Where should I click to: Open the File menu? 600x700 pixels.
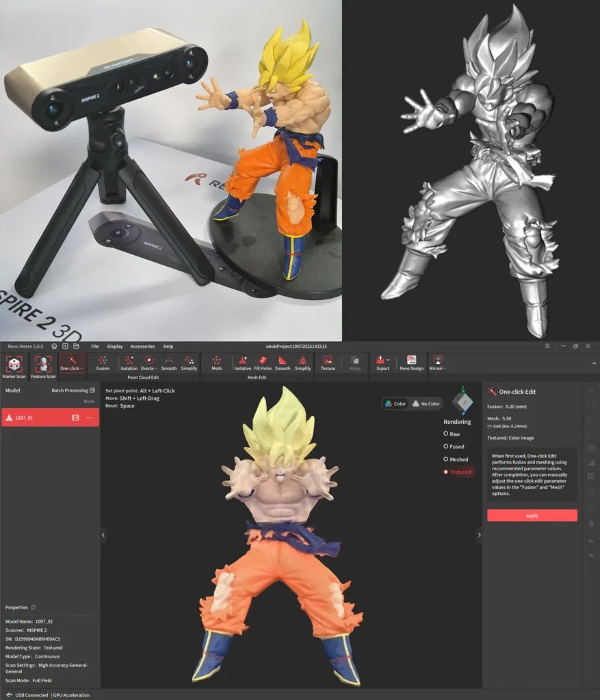[94, 346]
